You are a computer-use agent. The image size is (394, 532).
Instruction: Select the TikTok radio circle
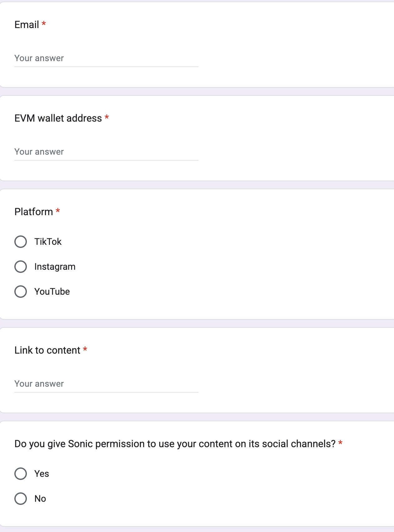coord(21,242)
